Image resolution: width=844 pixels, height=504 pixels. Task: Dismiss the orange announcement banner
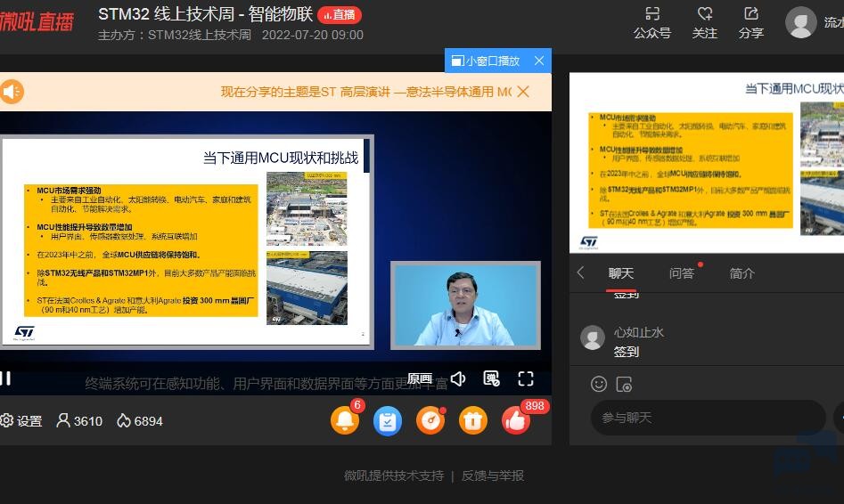[x=522, y=92]
